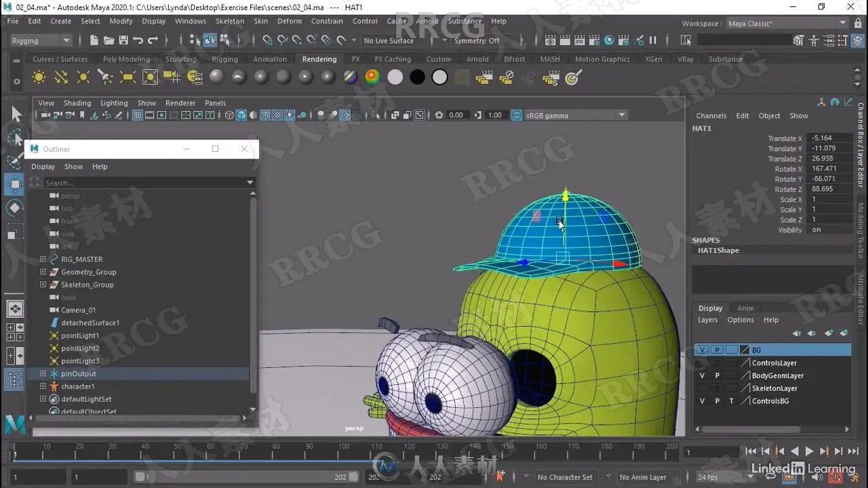Open the Skeleton menu
868x488 pixels.
[x=230, y=21]
